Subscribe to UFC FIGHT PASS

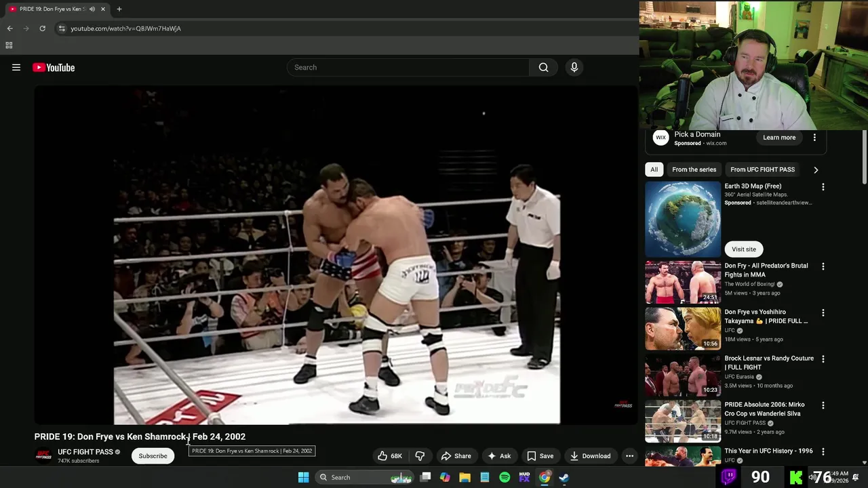tap(153, 456)
